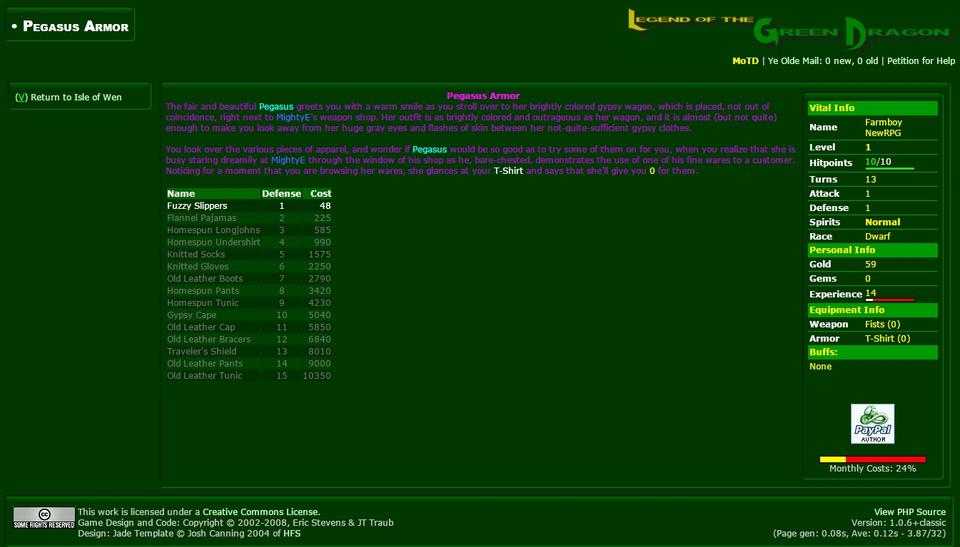Select the Flannel Pajamas row
This screenshot has height=547, width=960.
point(201,218)
